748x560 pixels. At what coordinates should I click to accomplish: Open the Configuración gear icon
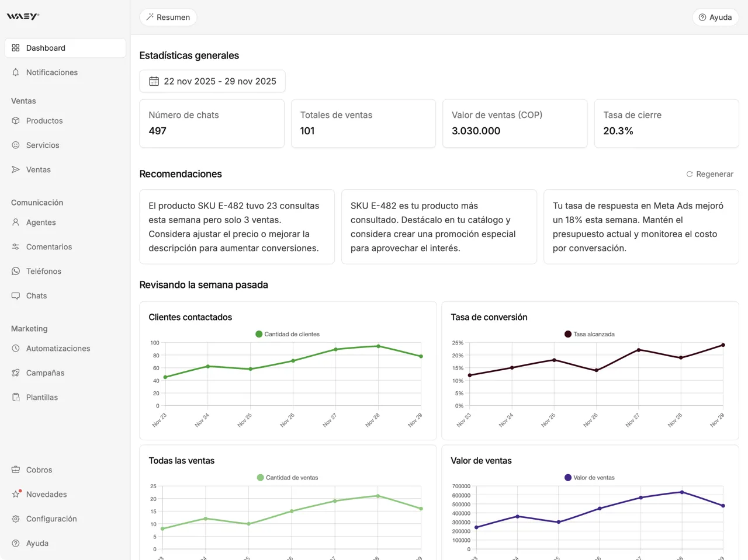(x=16, y=519)
